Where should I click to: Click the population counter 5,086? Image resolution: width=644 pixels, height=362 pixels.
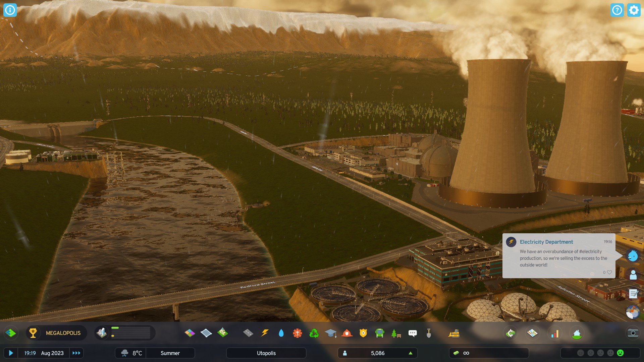[x=378, y=353]
